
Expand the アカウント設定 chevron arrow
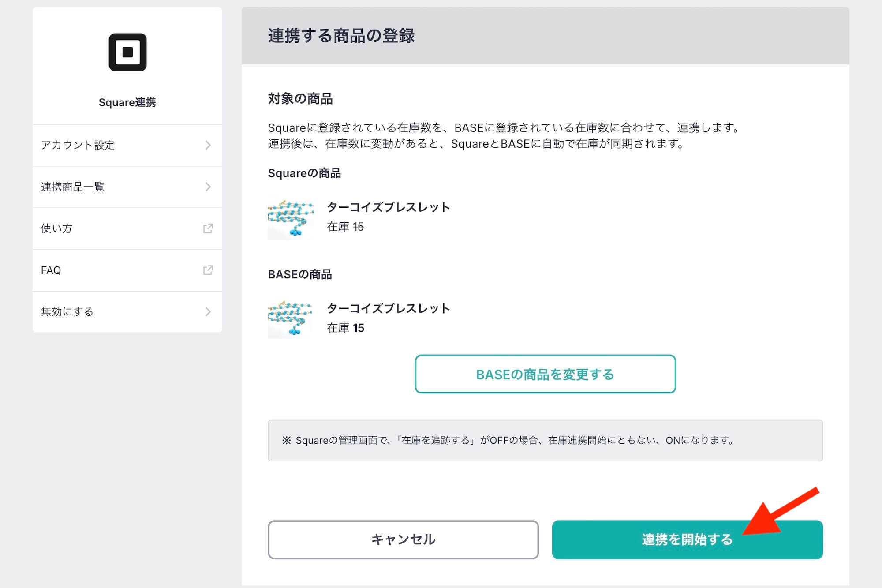(x=208, y=145)
